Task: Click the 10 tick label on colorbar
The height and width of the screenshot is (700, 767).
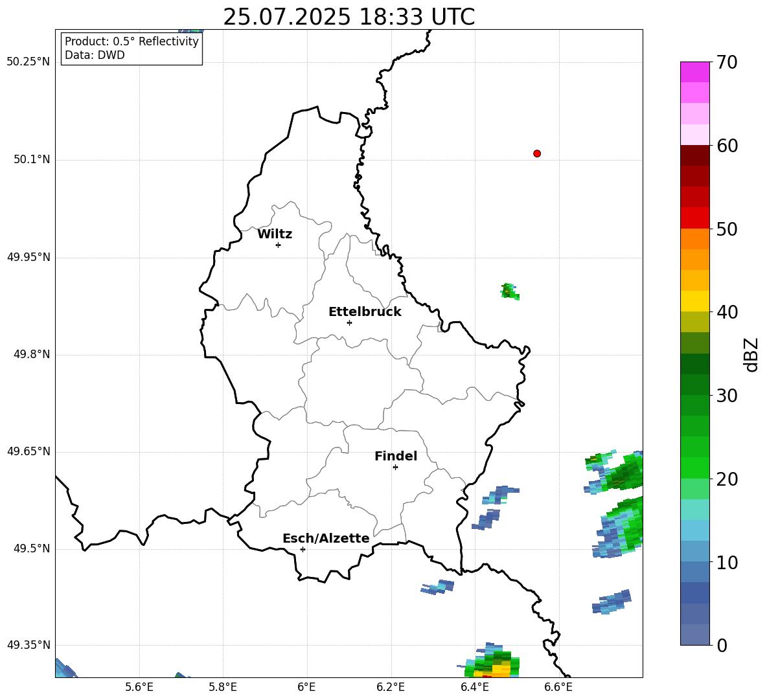Action: click(727, 562)
